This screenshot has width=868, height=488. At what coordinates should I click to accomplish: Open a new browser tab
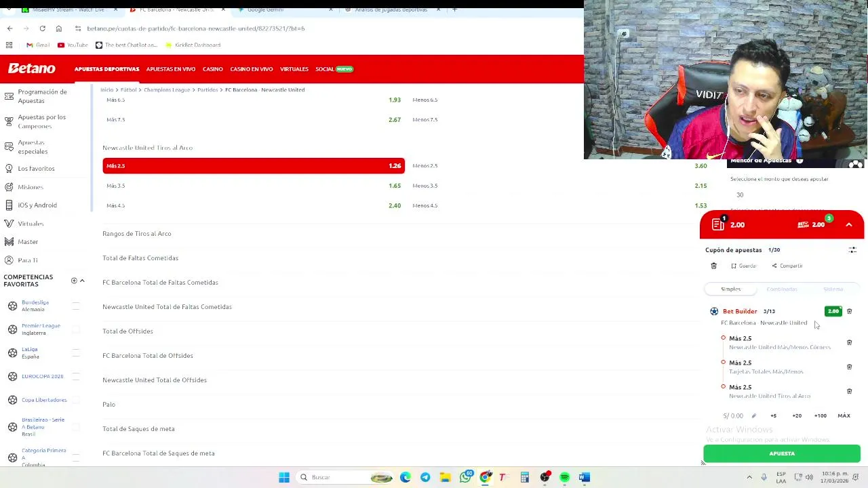pos(454,9)
